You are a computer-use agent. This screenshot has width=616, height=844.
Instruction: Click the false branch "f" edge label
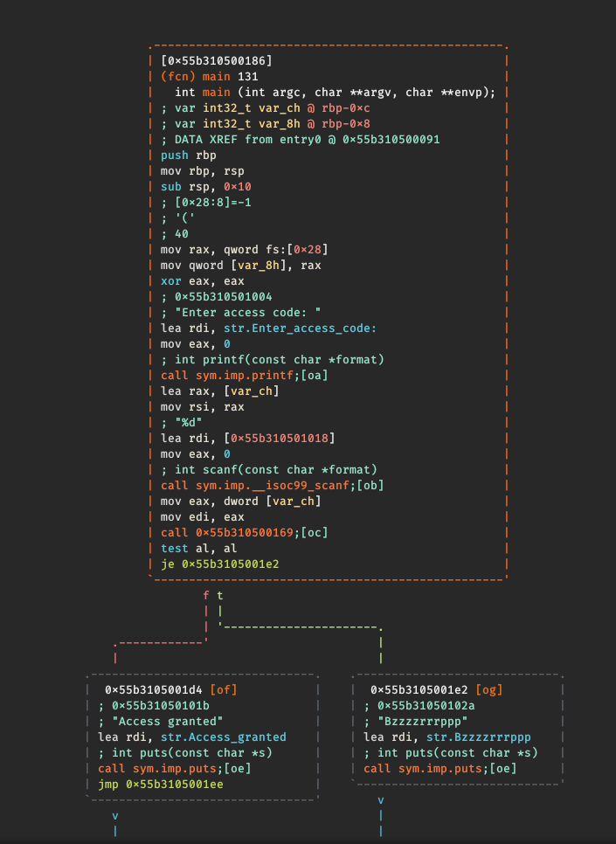tap(206, 595)
